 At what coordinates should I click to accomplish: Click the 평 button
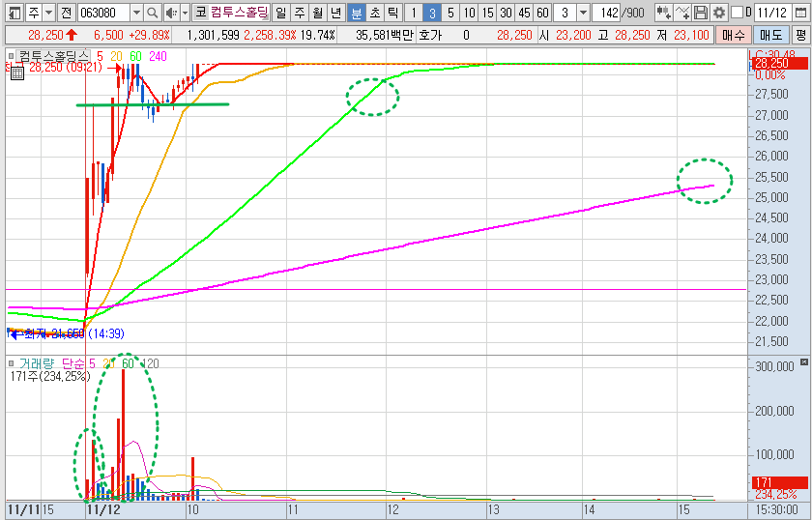point(801,35)
